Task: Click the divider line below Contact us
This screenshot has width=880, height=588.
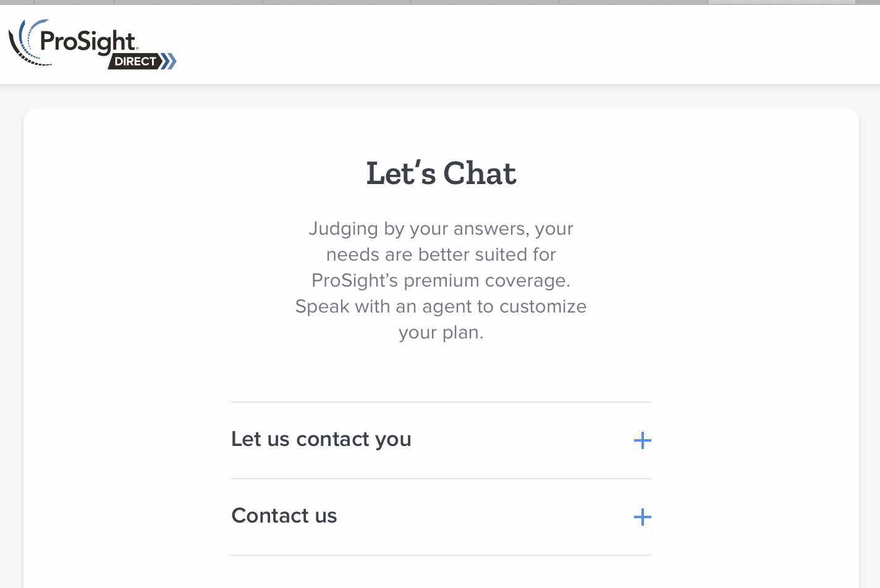Action: click(x=441, y=555)
